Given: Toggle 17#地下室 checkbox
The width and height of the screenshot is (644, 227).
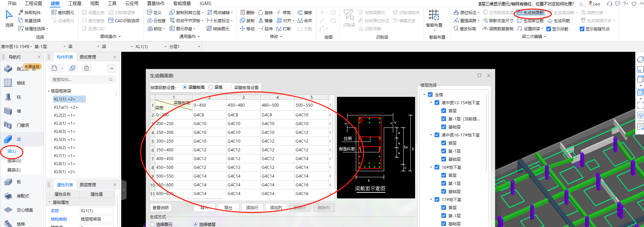Looking at the screenshot, I should coord(437,199).
